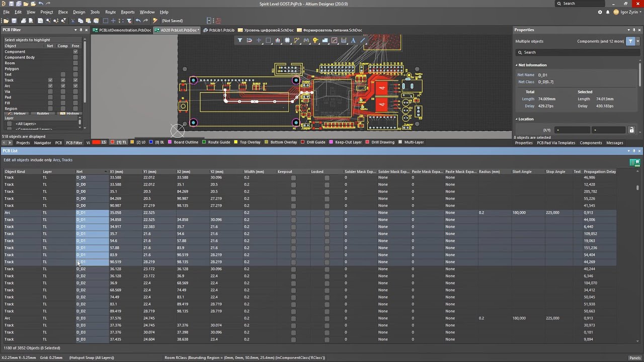
Task: Click the Redo arrow in main toolbar
Action: click(x=146, y=21)
